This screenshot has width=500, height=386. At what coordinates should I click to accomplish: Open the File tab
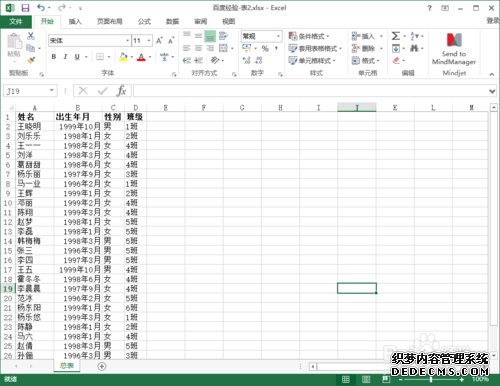point(16,22)
